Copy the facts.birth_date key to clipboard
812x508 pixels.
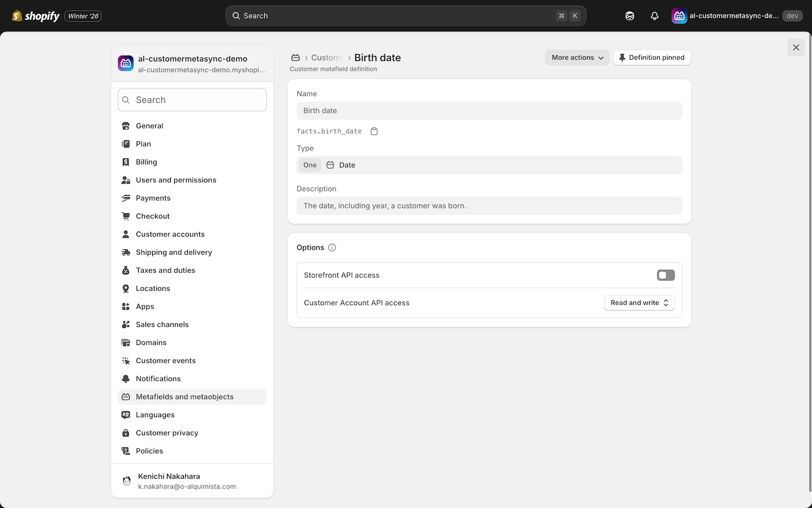tap(374, 132)
